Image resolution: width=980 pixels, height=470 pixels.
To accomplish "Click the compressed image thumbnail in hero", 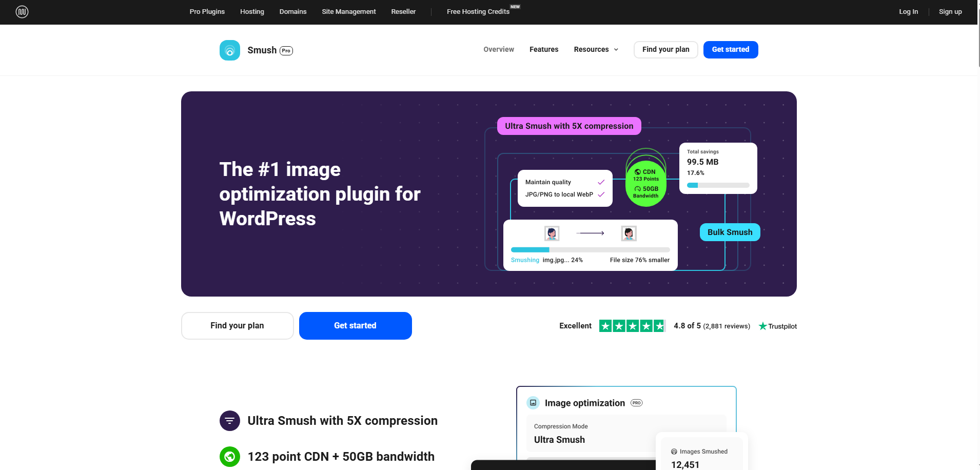I will click(629, 233).
